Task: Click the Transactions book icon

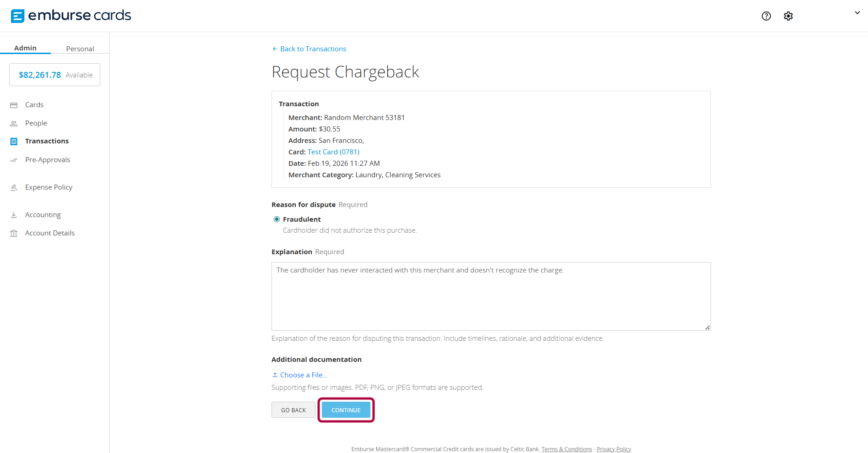Action: click(x=14, y=141)
